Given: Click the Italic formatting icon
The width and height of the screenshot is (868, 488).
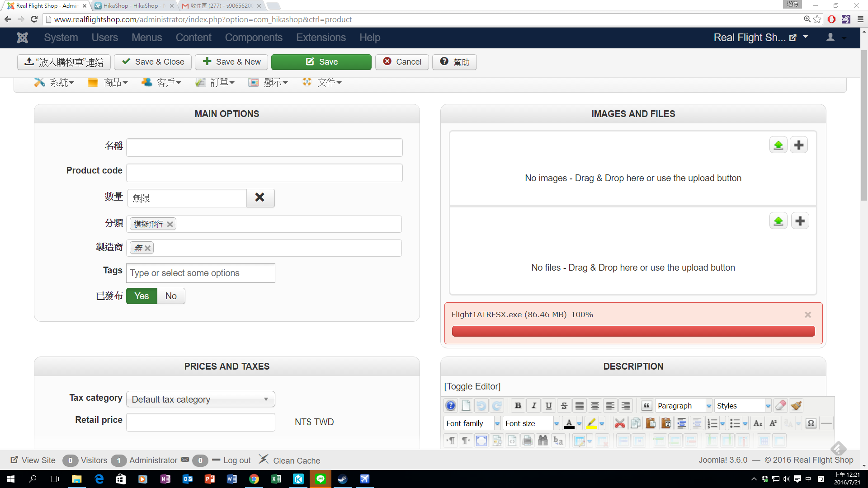Looking at the screenshot, I should [533, 405].
